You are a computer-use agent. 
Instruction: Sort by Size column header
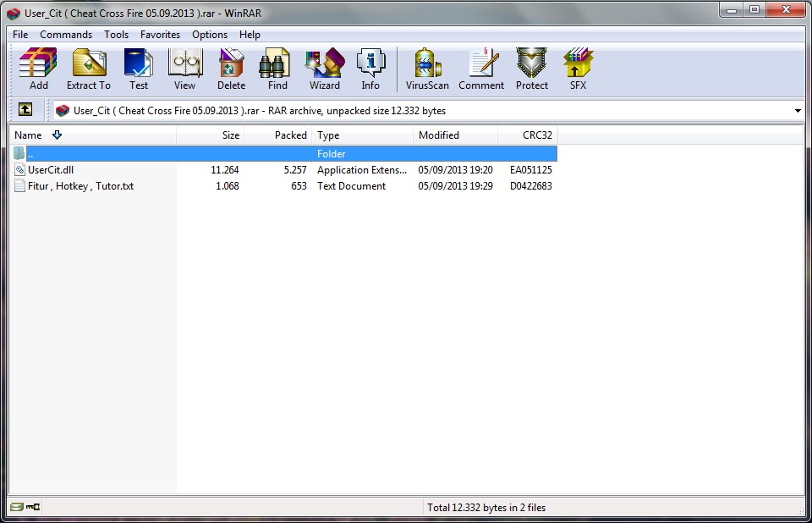point(211,135)
